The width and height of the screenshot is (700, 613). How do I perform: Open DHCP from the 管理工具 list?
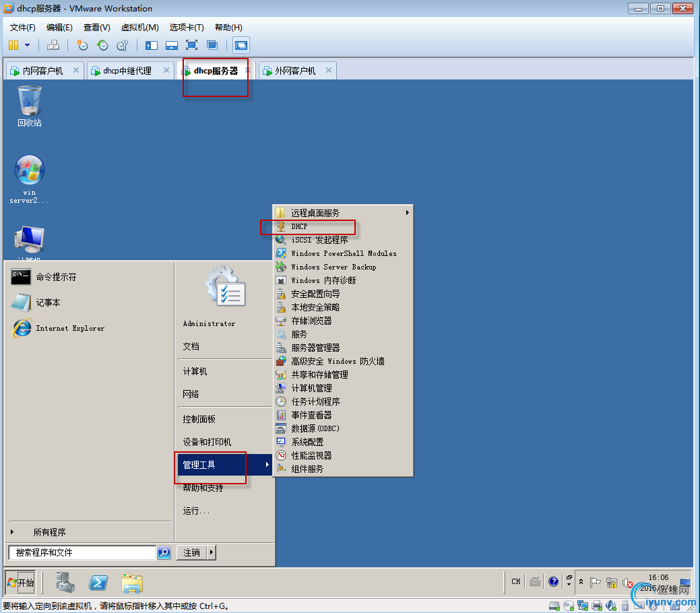(343, 226)
